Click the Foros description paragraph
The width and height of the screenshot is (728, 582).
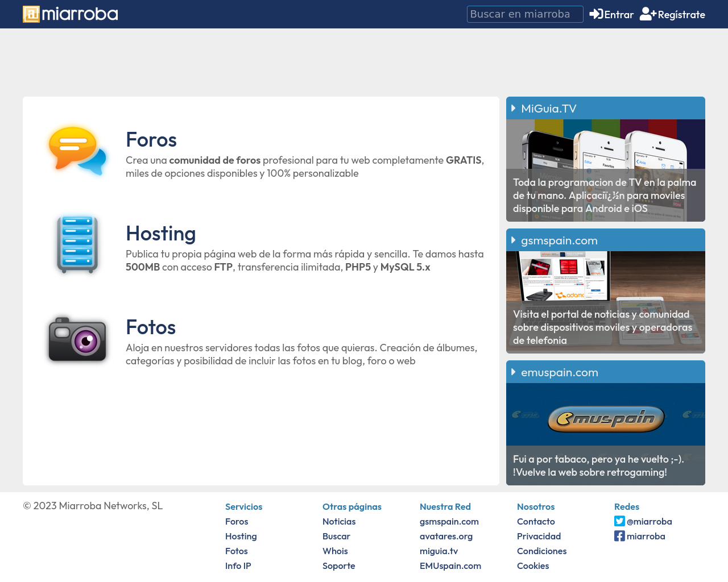coord(305,167)
